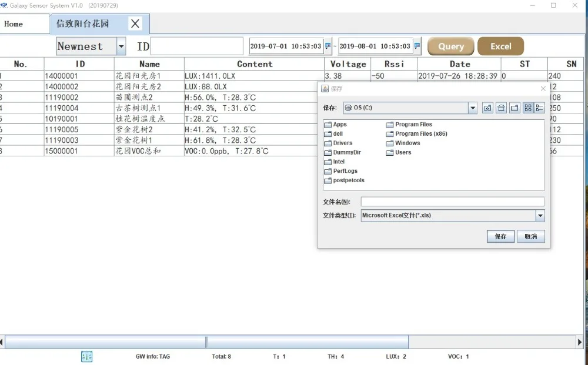The width and height of the screenshot is (588, 365).
Task: Click the horizontal scrollbar right arrow
Action: tap(580, 341)
